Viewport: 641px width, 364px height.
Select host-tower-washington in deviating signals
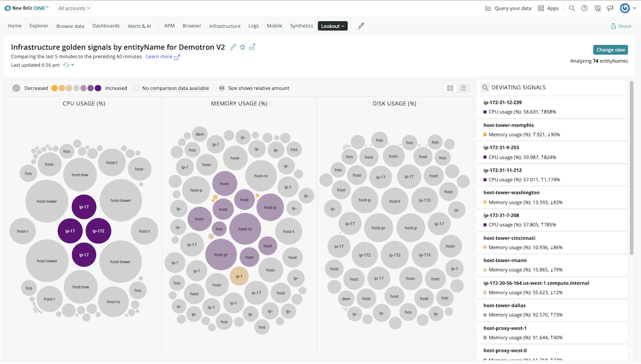point(552,197)
